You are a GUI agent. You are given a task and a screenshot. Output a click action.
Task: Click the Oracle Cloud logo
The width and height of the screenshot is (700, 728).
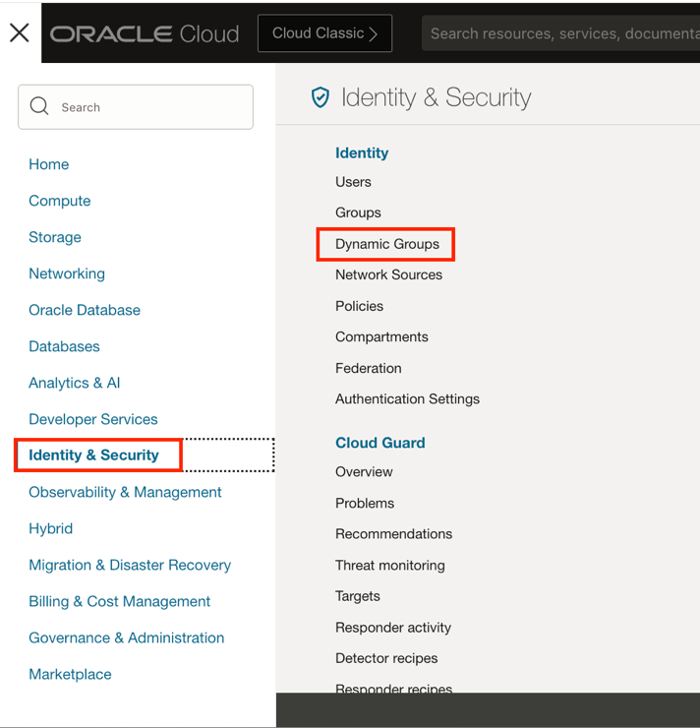pyautogui.click(x=145, y=33)
